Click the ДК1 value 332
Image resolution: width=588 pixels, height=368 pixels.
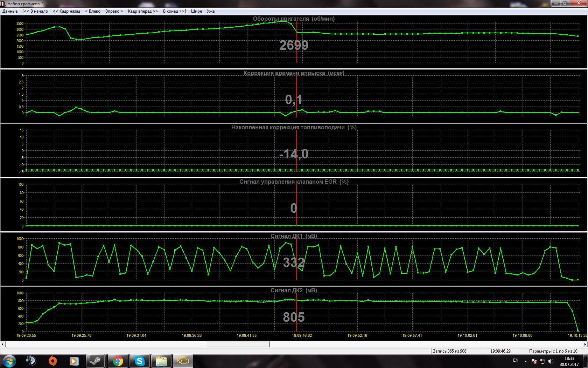click(x=294, y=263)
